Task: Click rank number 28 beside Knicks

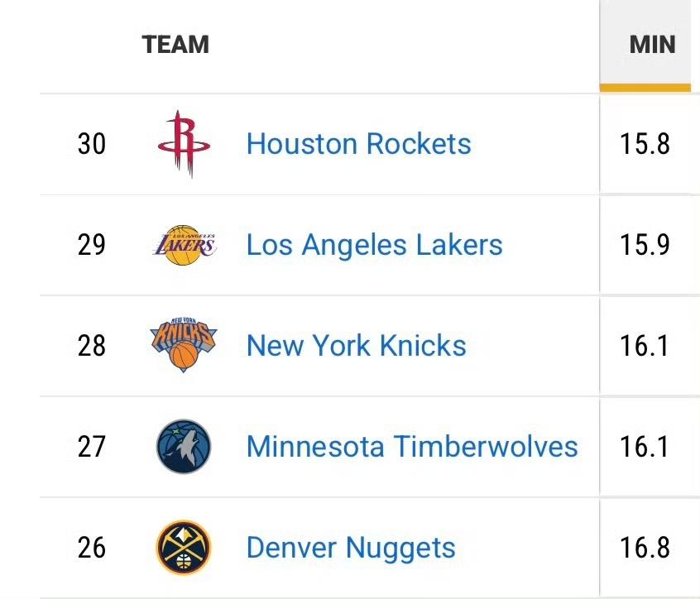Action: coord(92,346)
